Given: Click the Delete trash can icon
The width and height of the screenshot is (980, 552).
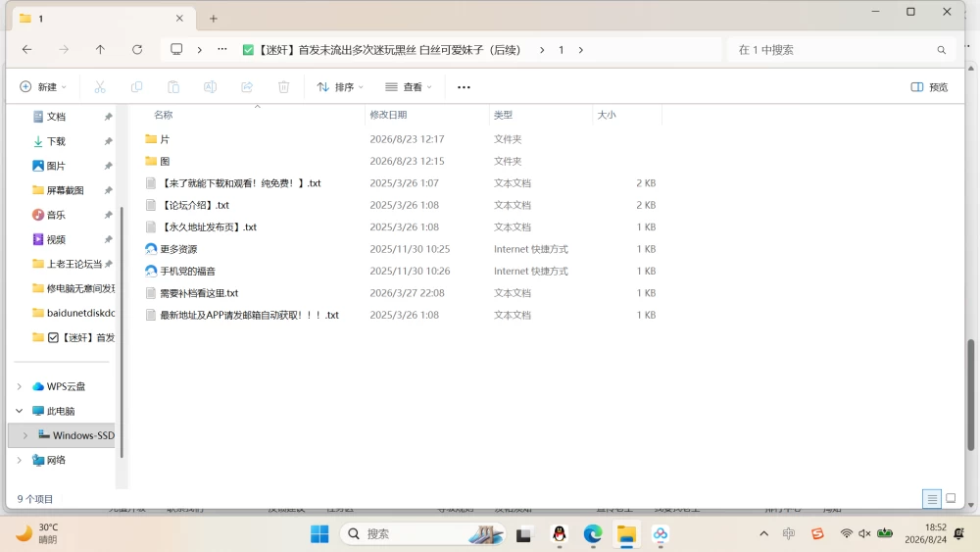Looking at the screenshot, I should (284, 87).
